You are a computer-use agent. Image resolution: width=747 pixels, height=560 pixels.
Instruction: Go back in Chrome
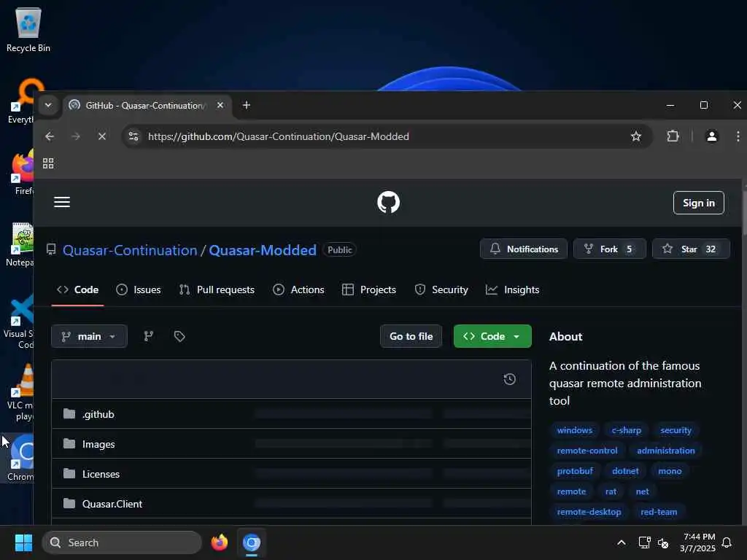pos(50,136)
